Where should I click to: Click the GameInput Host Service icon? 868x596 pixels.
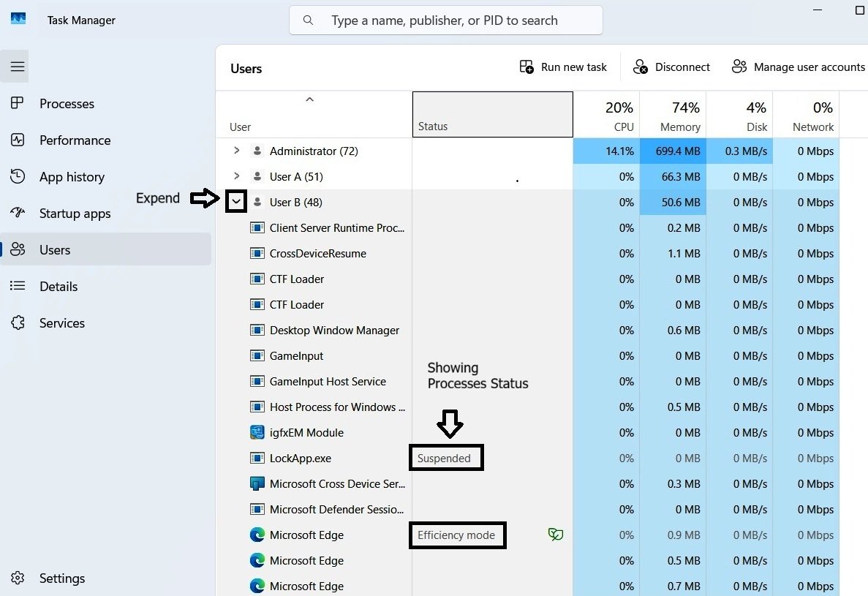tap(257, 381)
